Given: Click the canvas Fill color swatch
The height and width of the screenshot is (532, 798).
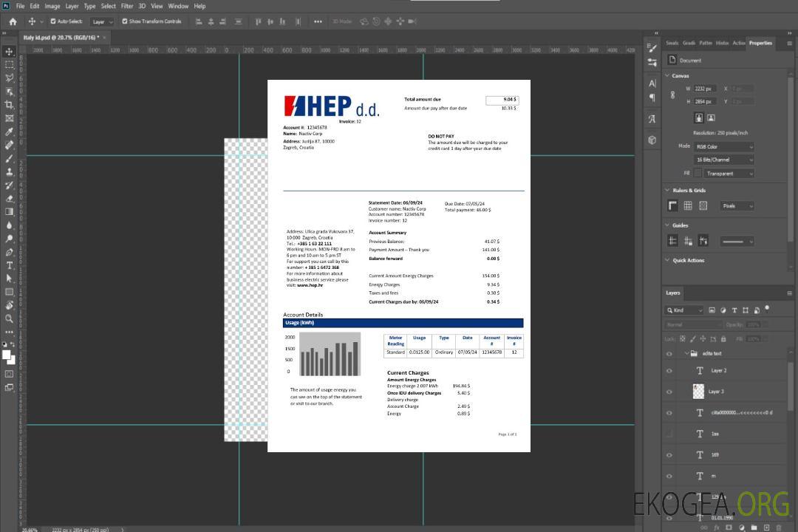Looking at the screenshot, I should tap(698, 174).
